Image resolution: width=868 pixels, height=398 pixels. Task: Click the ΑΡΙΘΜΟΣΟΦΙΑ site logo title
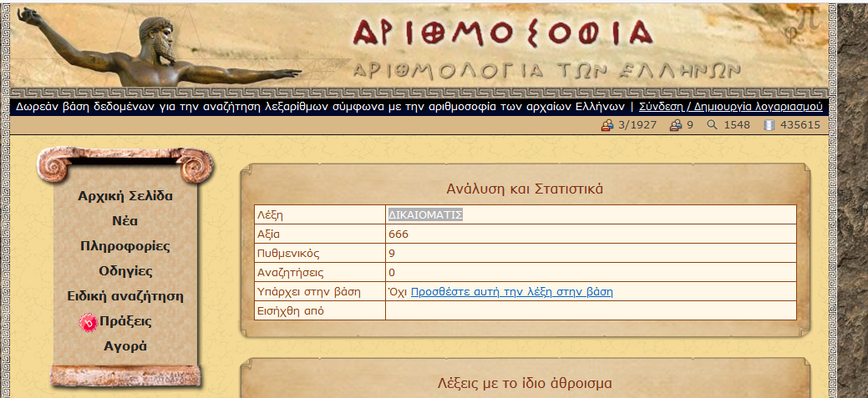502,32
